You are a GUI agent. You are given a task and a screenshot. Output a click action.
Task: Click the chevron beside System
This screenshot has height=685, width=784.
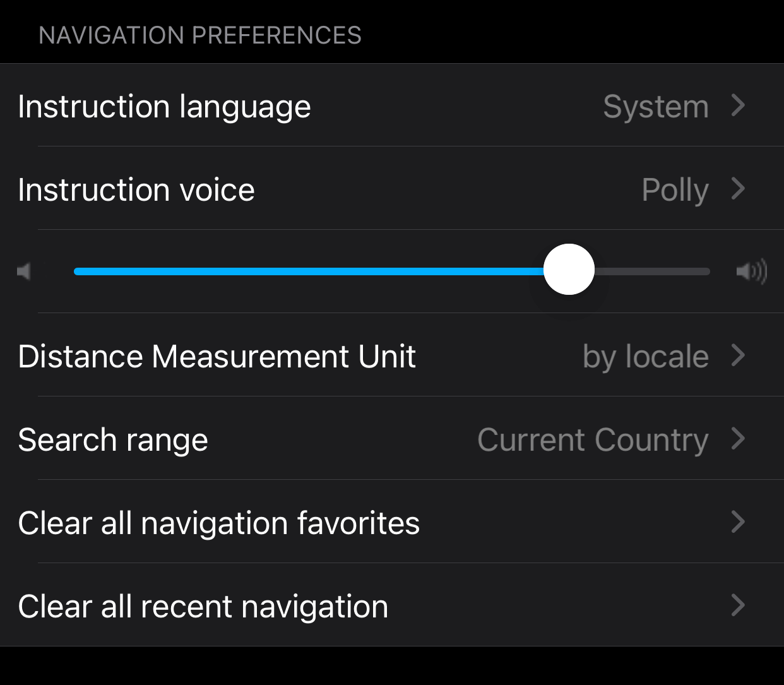(x=739, y=105)
